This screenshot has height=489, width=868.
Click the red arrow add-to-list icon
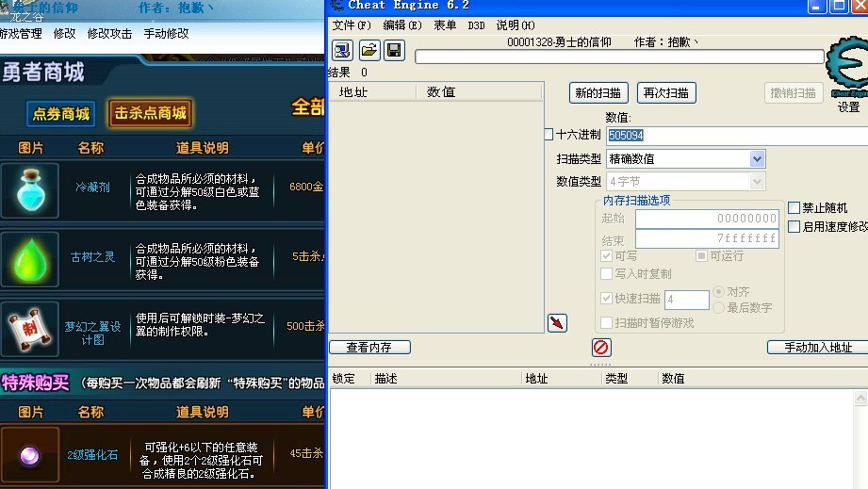557,322
